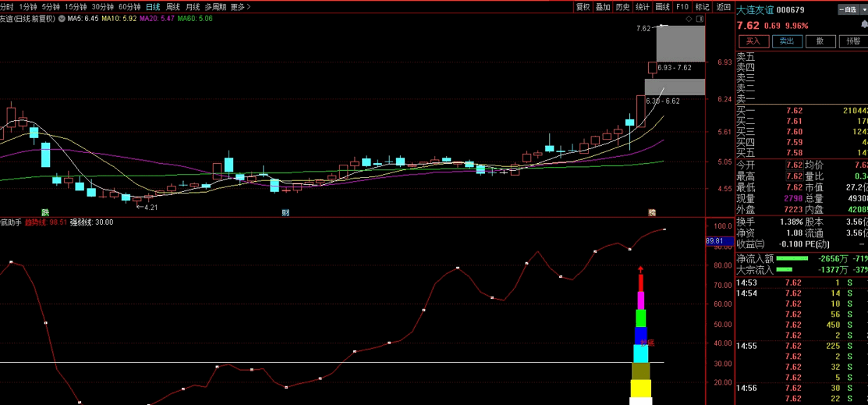Click the alert bell icon beside price
This screenshot has width=868, height=405.
(x=863, y=26)
